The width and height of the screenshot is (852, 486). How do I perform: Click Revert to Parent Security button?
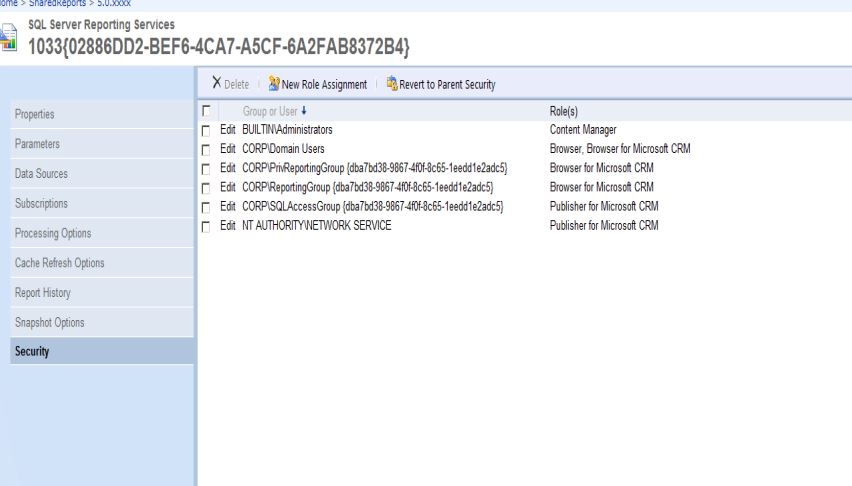tap(447, 85)
